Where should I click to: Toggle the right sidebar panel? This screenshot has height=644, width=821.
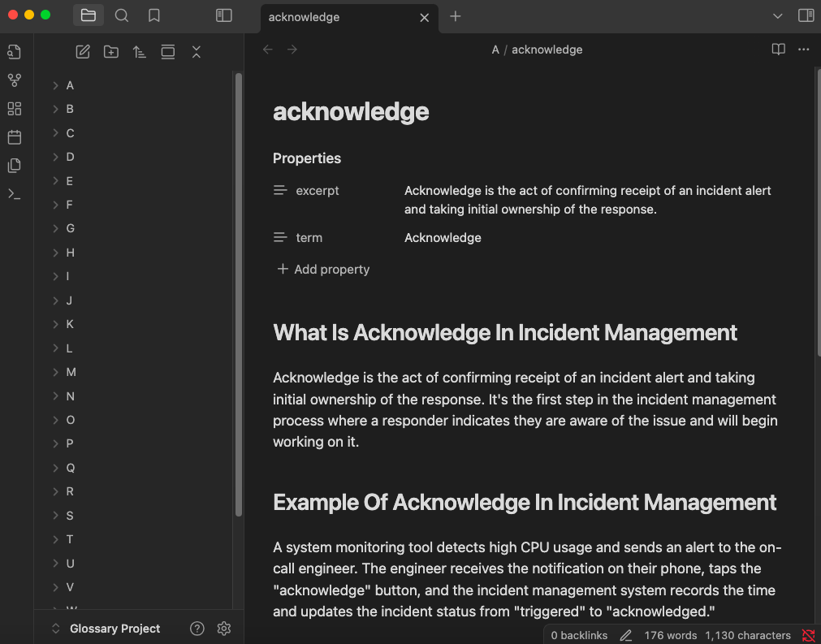point(806,15)
